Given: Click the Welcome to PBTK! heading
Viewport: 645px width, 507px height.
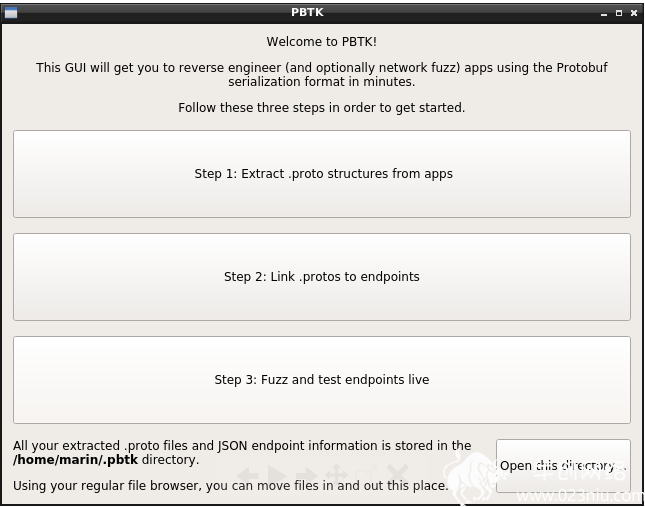Looking at the screenshot, I should [x=322, y=42].
